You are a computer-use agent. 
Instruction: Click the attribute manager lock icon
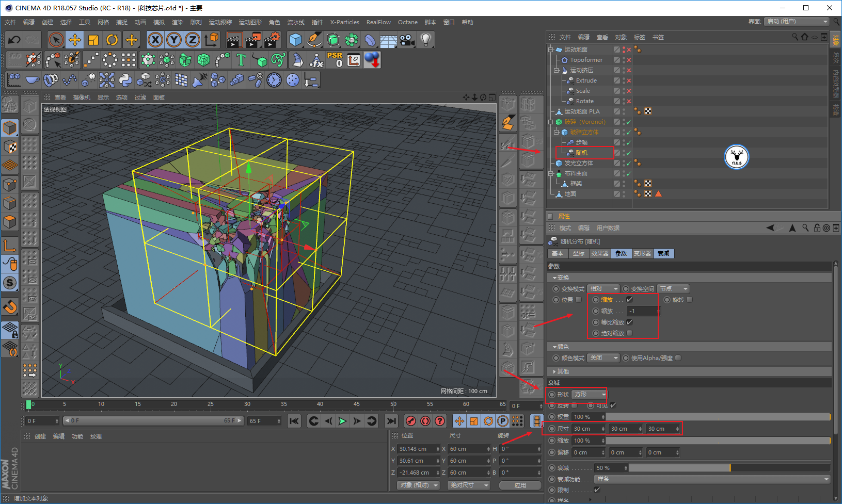(x=817, y=228)
